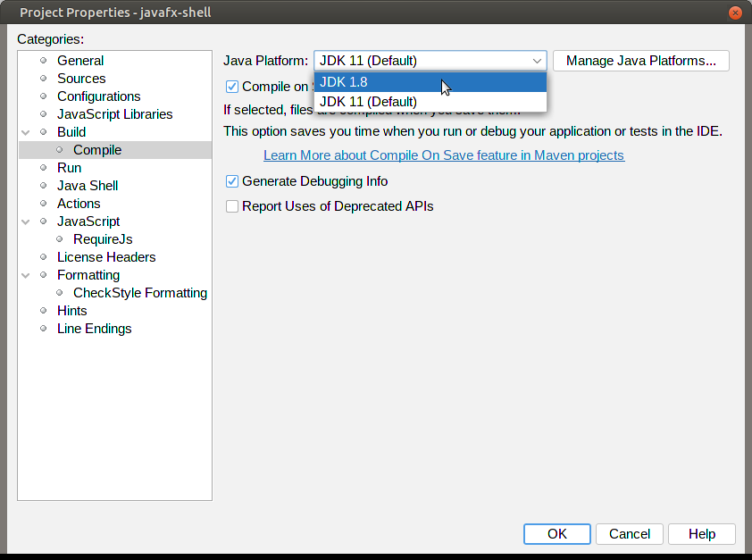752x560 pixels.
Task: Click Manage Java Platforms button
Action: 640,61
